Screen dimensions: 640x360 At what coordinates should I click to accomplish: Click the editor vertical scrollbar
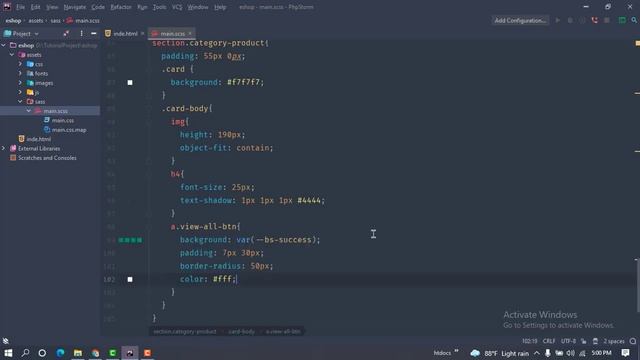coord(637,285)
